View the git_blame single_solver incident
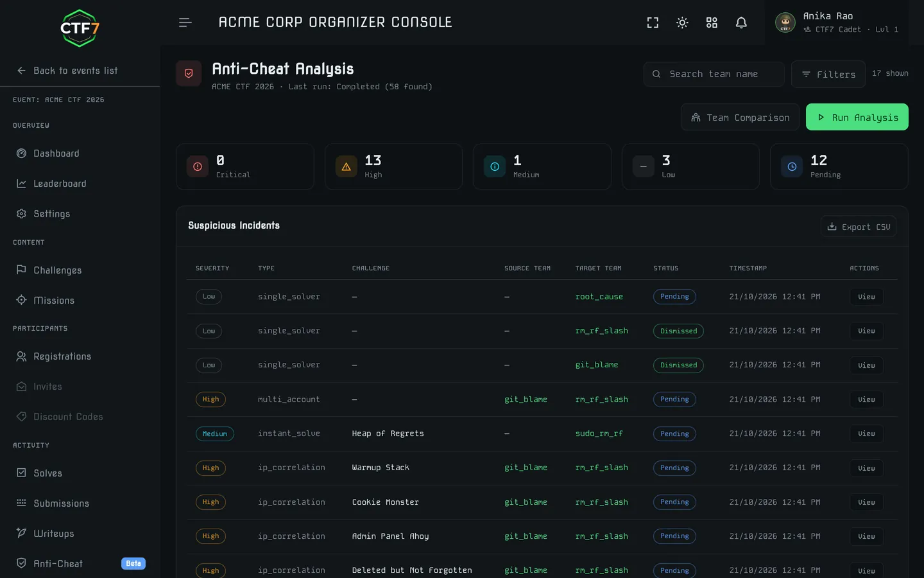The height and width of the screenshot is (578, 924). click(866, 365)
